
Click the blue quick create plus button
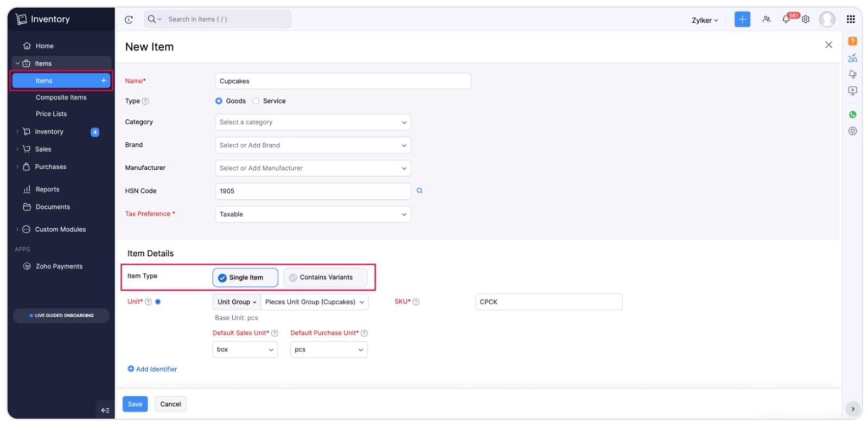pyautogui.click(x=742, y=20)
